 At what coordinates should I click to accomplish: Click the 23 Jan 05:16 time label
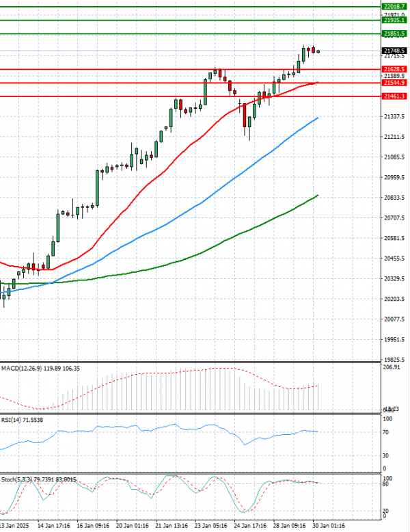[x=211, y=526]
